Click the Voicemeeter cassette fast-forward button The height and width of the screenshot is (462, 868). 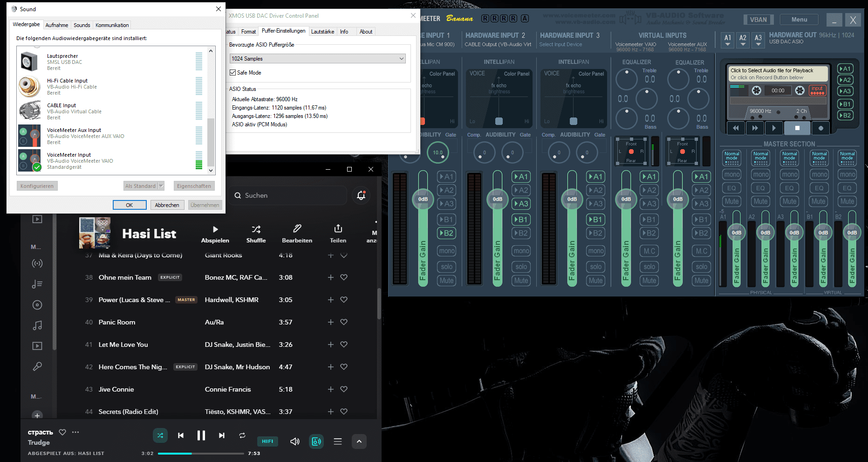click(x=755, y=128)
